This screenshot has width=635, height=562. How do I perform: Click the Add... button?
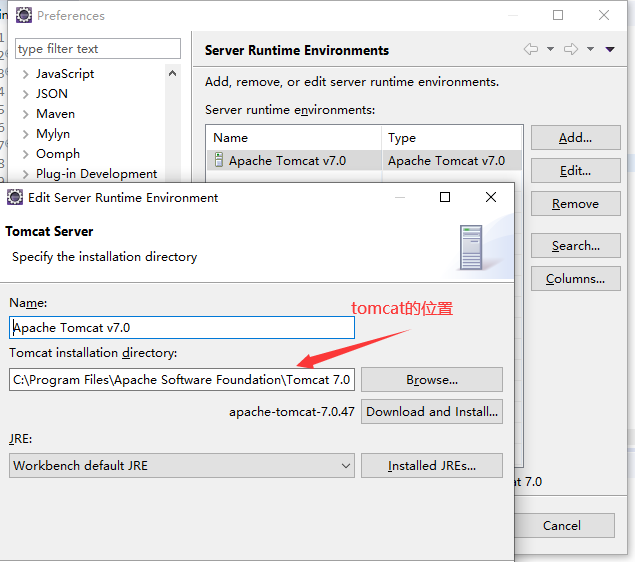coord(575,138)
